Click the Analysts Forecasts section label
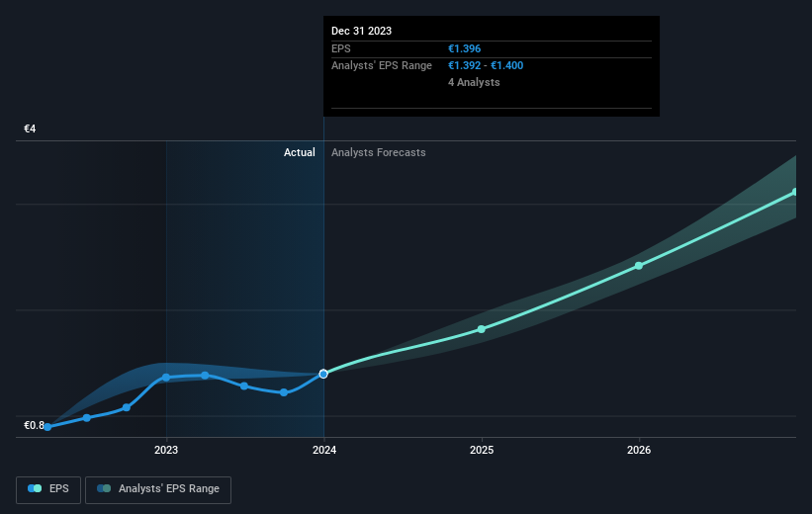 tap(379, 152)
